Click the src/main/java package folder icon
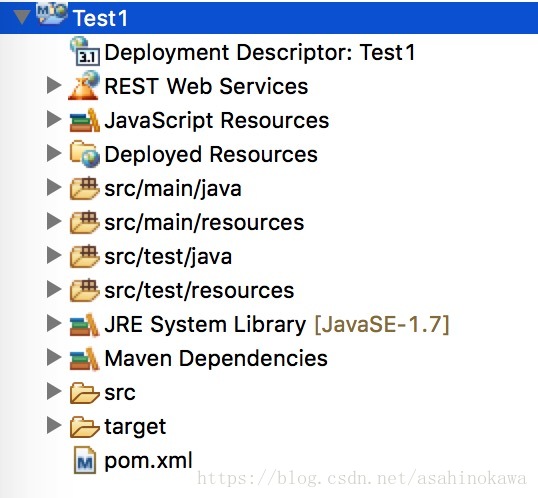538x498 pixels. (84, 188)
